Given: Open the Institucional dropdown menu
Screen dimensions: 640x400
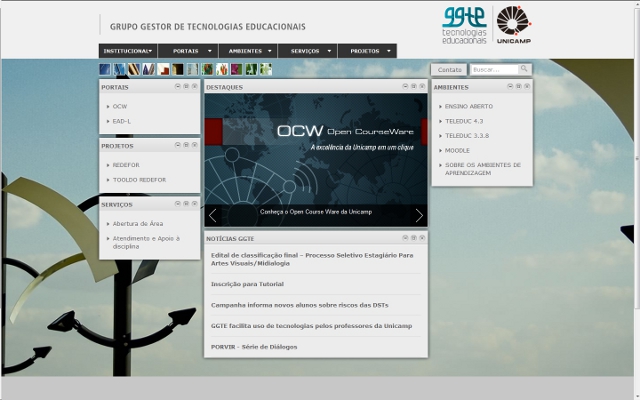Looking at the screenshot, I should tap(129, 51).
